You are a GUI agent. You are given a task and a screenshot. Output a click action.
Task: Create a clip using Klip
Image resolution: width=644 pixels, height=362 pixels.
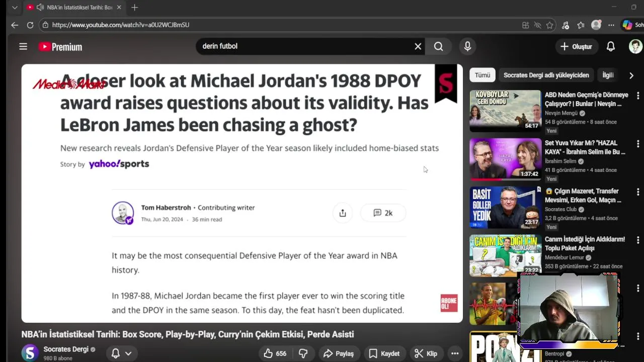pyautogui.click(x=426, y=353)
